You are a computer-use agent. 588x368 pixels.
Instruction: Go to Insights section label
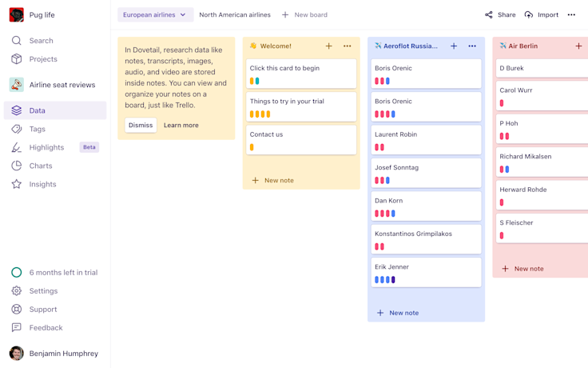pos(43,184)
